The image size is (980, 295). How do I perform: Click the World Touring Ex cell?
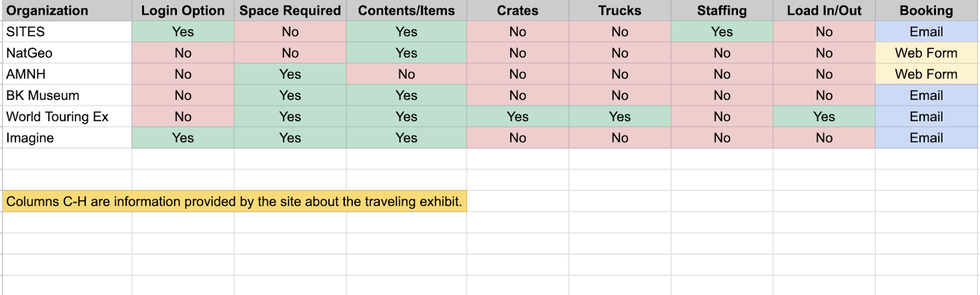(x=67, y=116)
